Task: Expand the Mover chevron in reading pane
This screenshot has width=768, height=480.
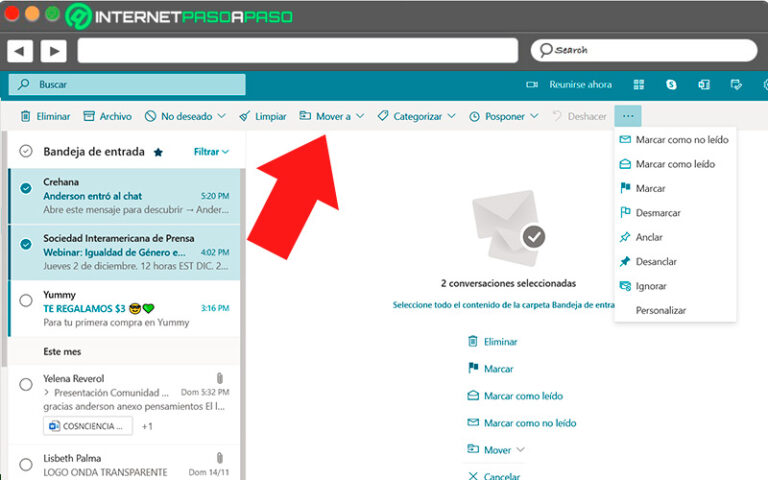Action: pyautogui.click(x=521, y=450)
